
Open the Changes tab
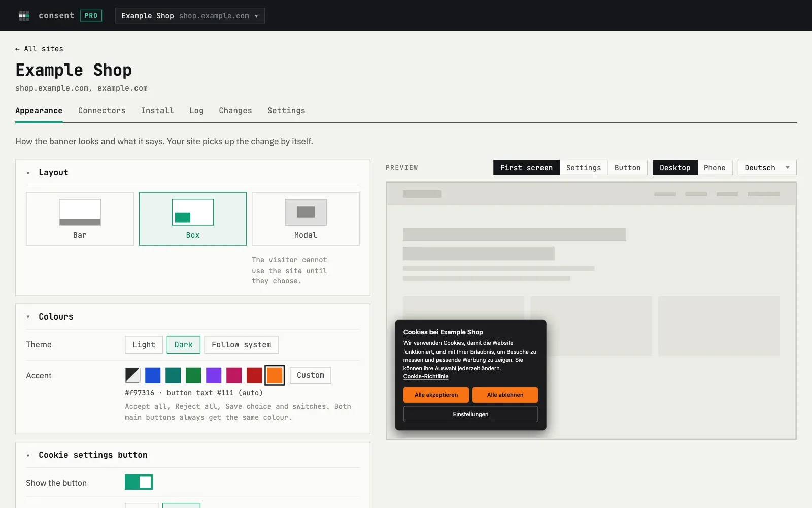[235, 111]
